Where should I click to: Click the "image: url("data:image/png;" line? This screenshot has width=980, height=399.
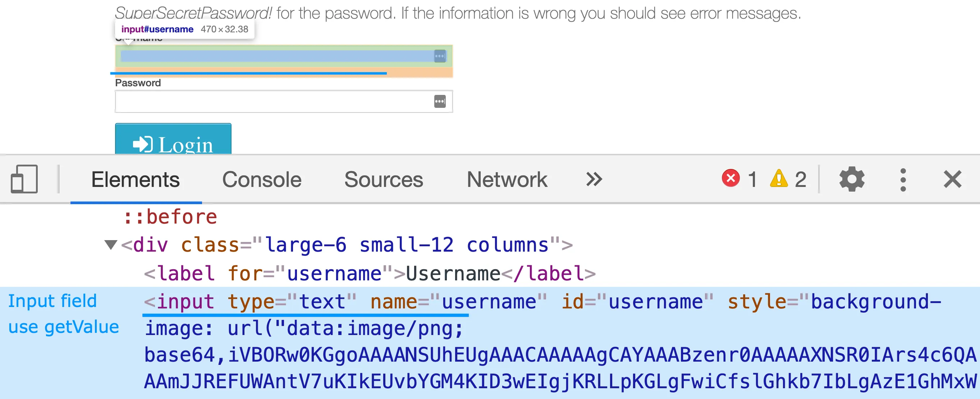coord(303,328)
